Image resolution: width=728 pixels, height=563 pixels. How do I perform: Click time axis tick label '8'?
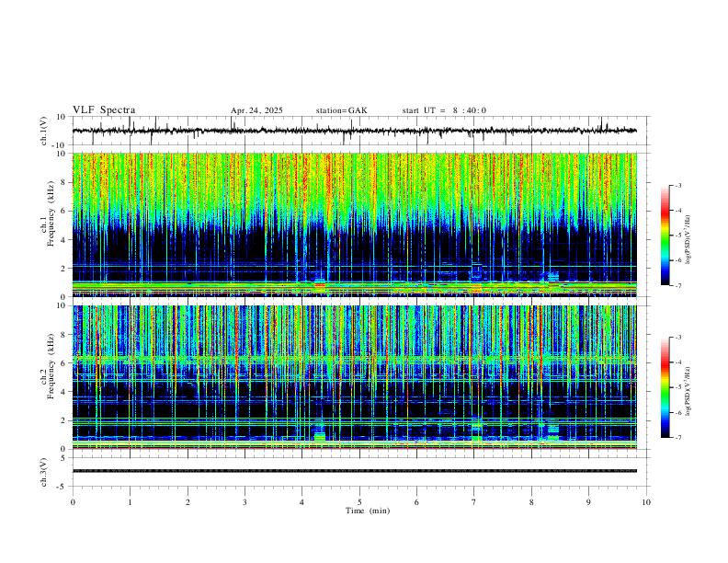(x=531, y=502)
